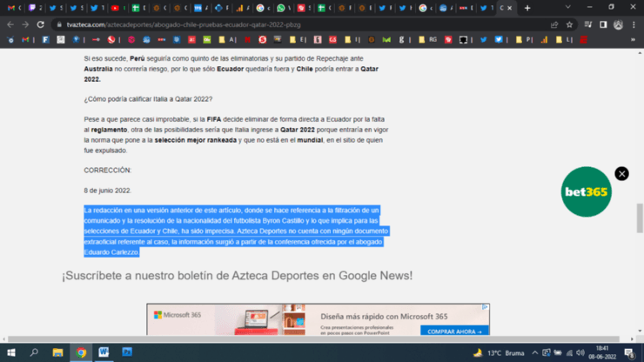
Task: Switch to the WhatsApp tab
Action: click(281, 8)
